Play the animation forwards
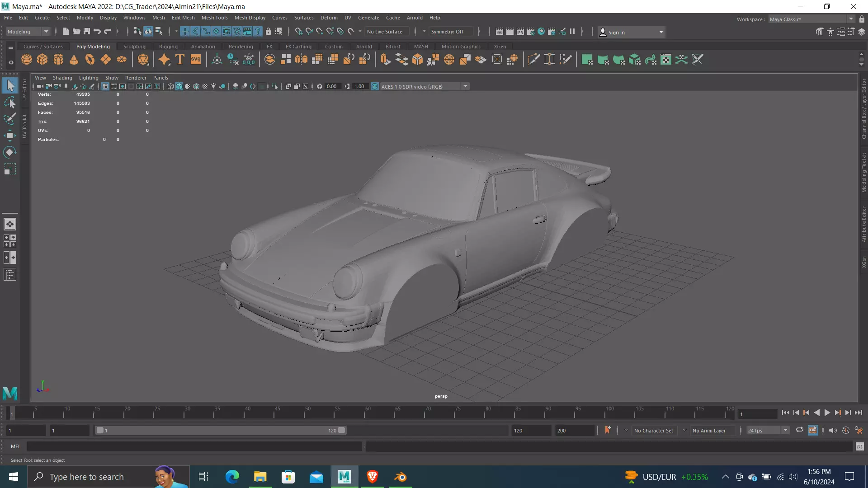The width and height of the screenshot is (868, 488). 827,413
